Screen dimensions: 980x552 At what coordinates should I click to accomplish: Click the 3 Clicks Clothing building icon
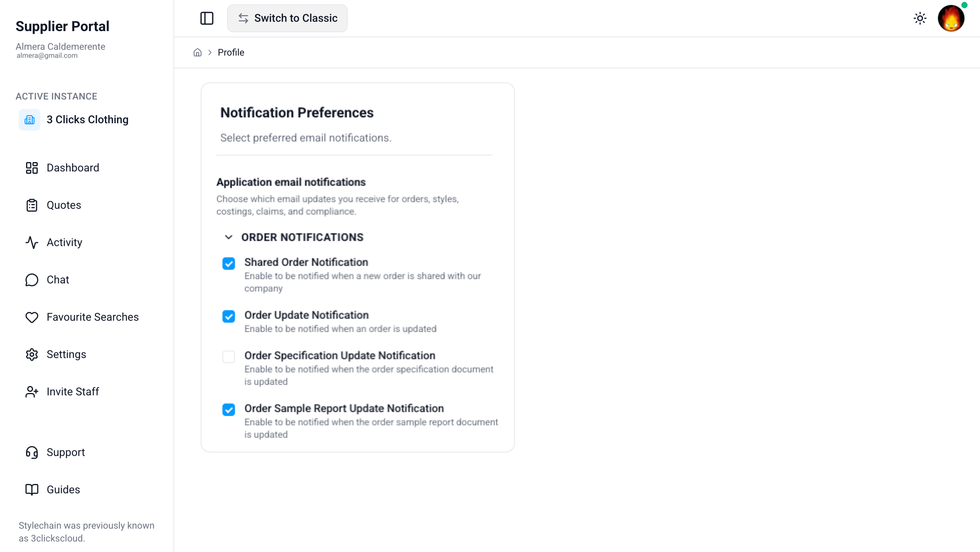(x=30, y=120)
